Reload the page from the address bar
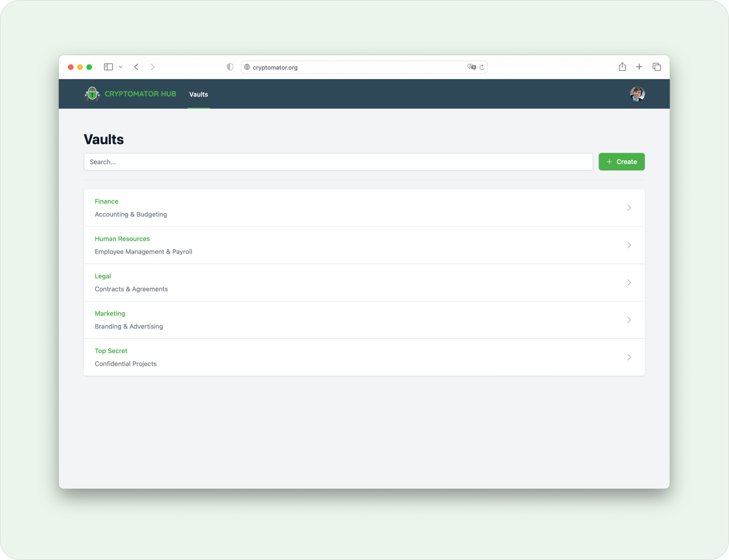 tap(482, 67)
